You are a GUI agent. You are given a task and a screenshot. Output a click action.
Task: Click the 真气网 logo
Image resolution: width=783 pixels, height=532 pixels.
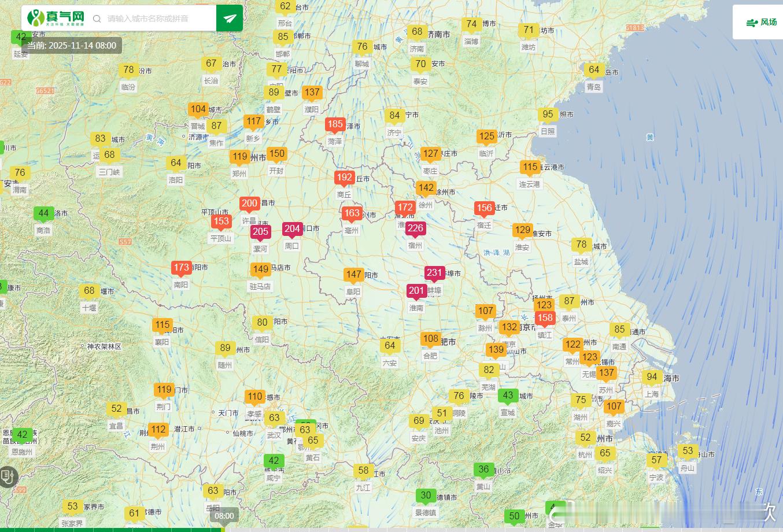[56, 18]
